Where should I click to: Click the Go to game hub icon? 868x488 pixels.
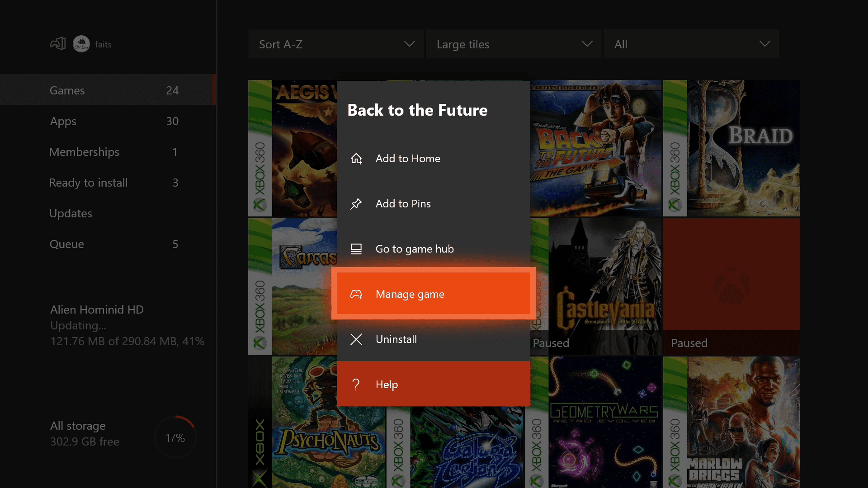[355, 248]
